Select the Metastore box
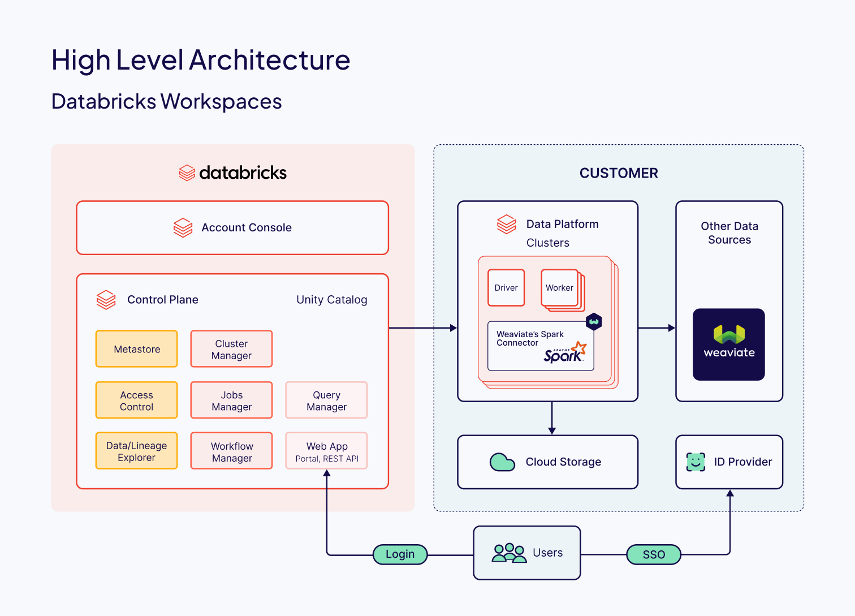Image resolution: width=855 pixels, height=616 pixels. pyautogui.click(x=137, y=349)
